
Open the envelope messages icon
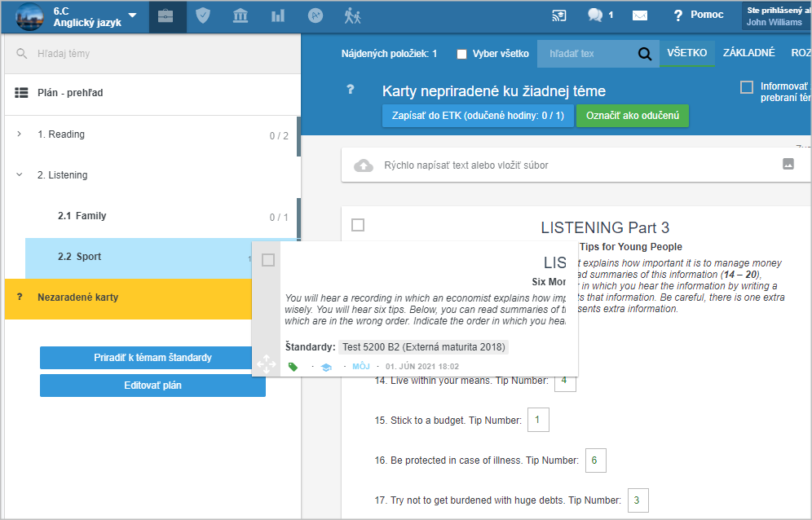pos(640,15)
